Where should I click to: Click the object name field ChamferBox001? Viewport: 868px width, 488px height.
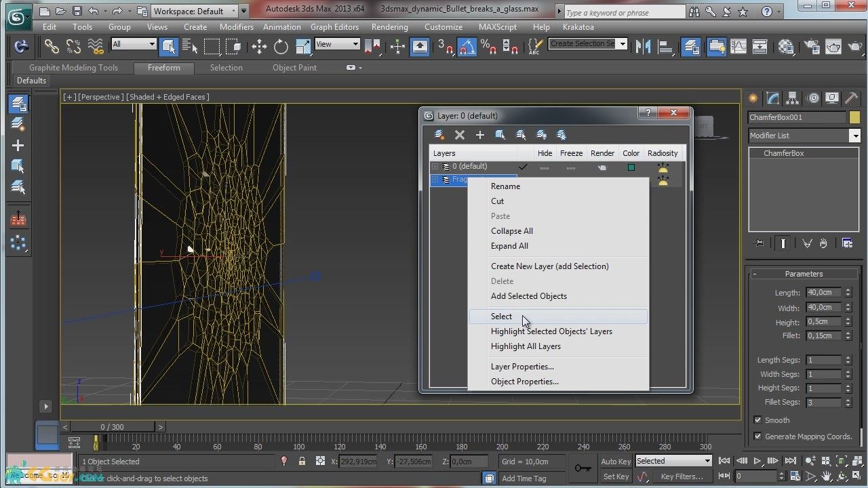[797, 117]
